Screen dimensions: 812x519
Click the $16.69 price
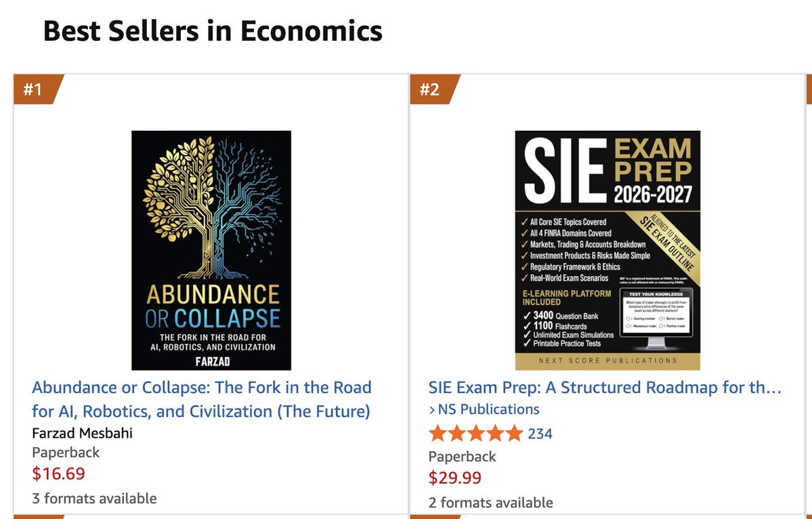[59, 474]
